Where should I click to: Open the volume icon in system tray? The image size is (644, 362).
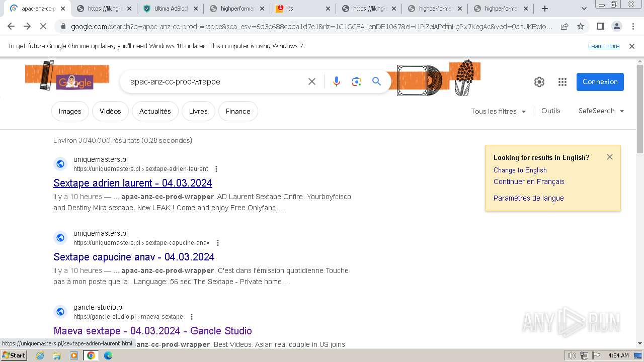pyautogui.click(x=572, y=355)
